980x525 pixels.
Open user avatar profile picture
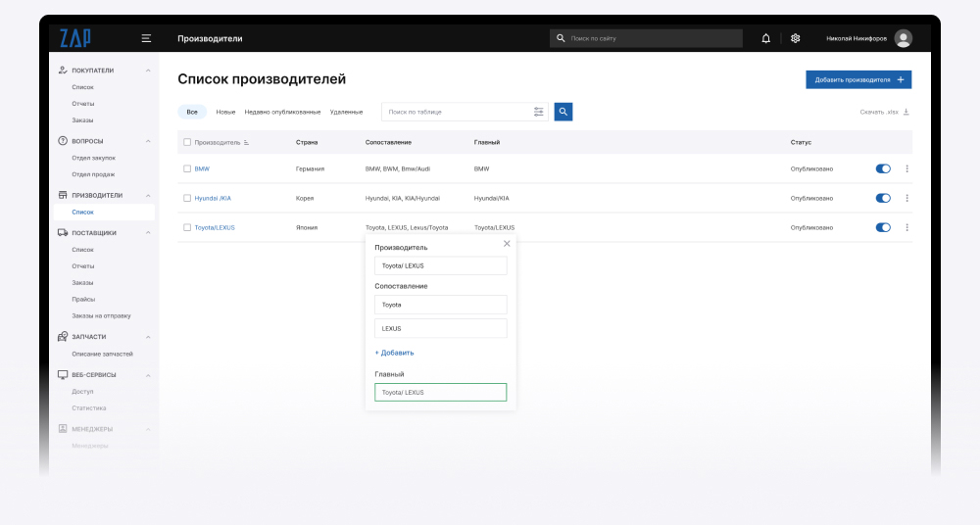[x=903, y=38]
